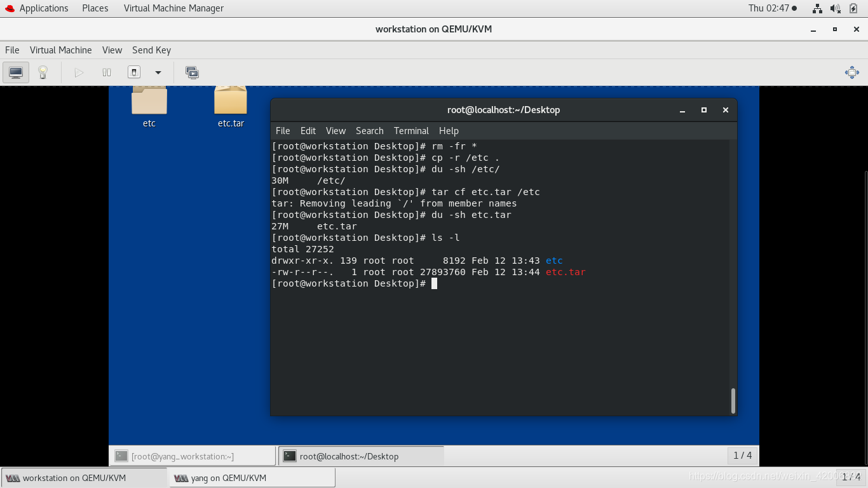
Task: Open the etc folder on desktop
Action: [149, 107]
